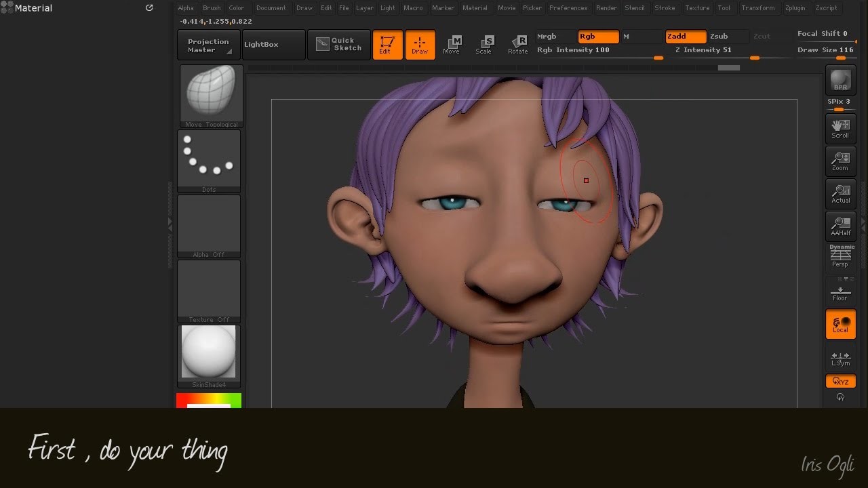Open the Tool menu
The image size is (868, 488).
pos(724,7)
